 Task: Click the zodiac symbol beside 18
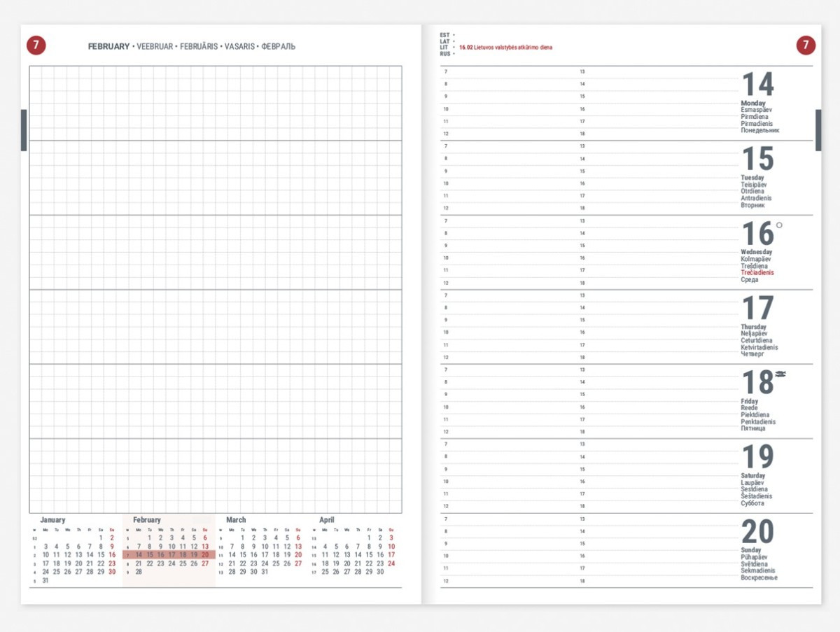click(x=780, y=374)
